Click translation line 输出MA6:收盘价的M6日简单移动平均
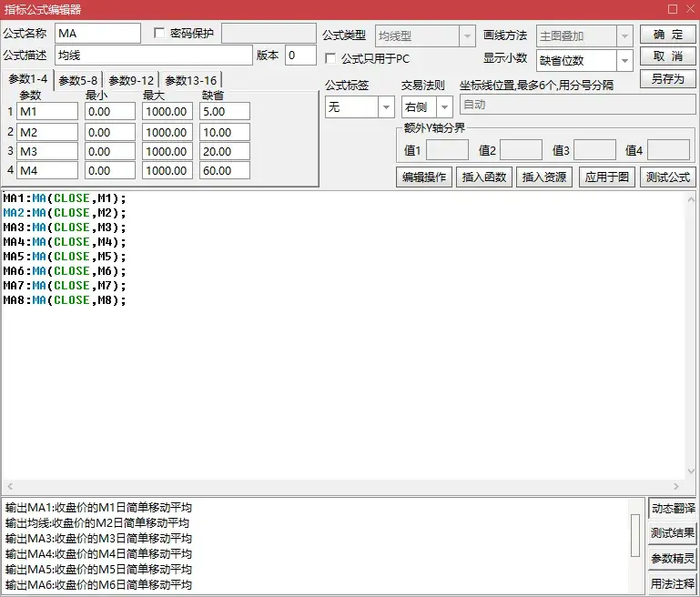Screen dimensions: 700x597 pos(98,585)
